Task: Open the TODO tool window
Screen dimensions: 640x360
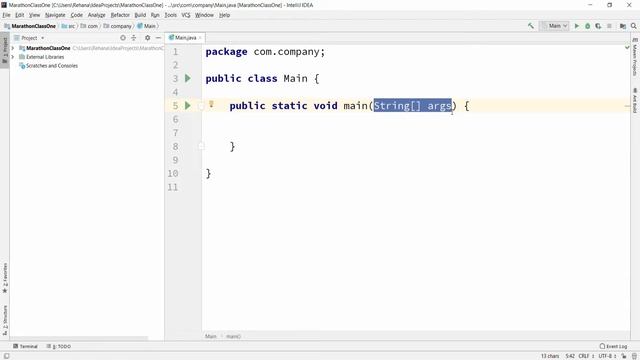Action: coord(59,346)
